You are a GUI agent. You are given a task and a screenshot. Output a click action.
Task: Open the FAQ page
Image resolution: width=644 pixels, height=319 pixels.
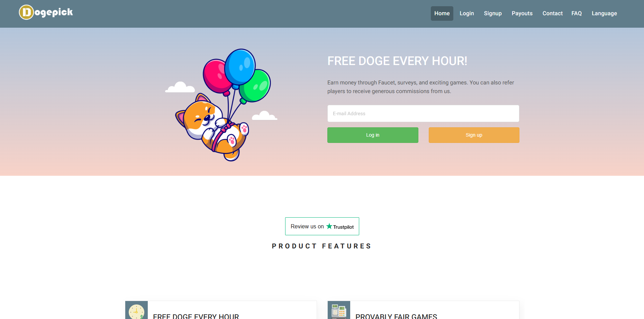577,13
